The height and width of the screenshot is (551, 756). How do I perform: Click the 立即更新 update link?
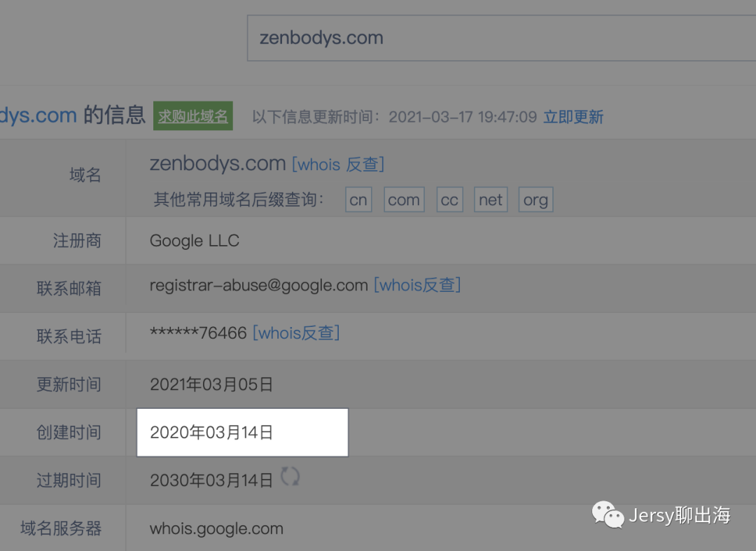(573, 117)
